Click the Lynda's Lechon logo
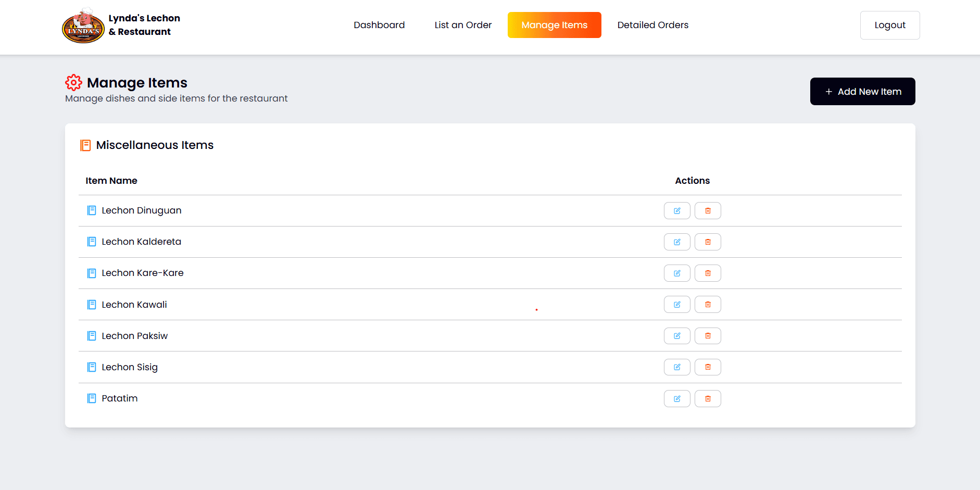This screenshot has width=980, height=490. coord(83,26)
